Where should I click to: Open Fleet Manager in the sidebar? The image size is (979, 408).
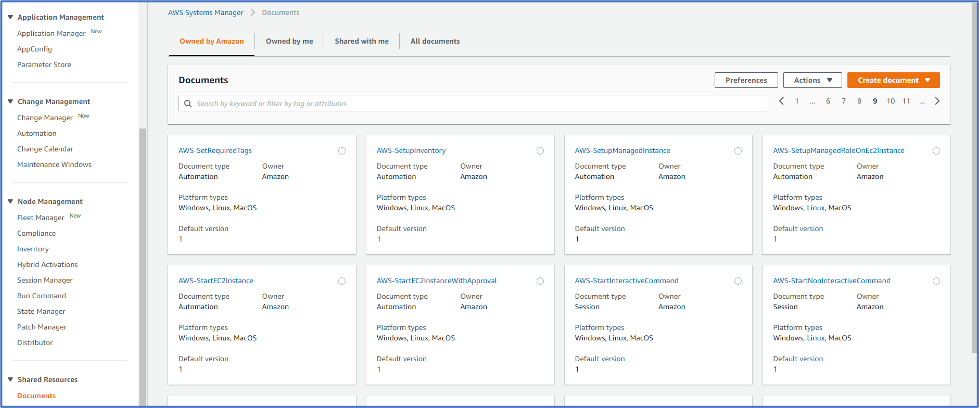point(41,217)
